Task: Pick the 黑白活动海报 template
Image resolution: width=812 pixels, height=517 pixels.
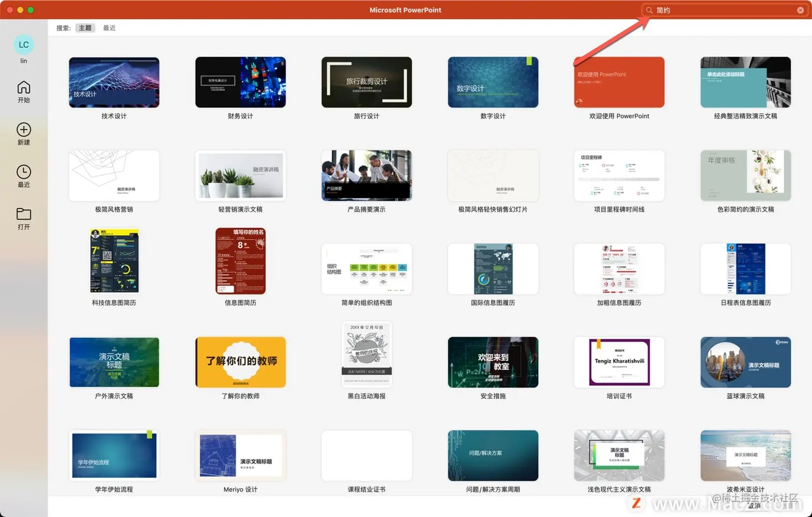Action: click(367, 354)
